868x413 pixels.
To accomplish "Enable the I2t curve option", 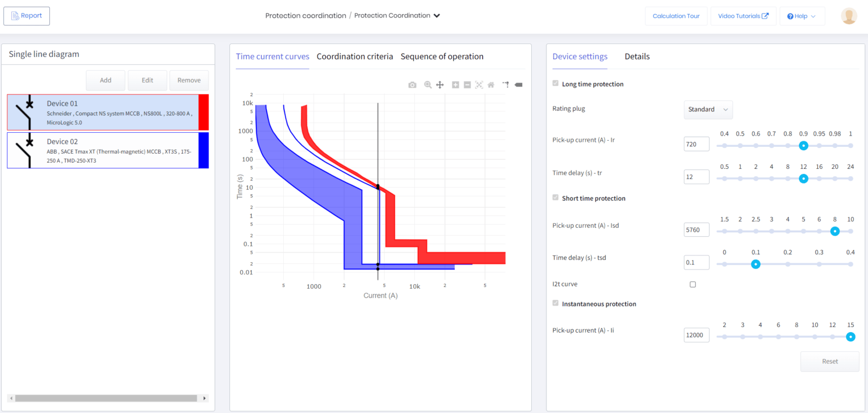I will tap(693, 284).
